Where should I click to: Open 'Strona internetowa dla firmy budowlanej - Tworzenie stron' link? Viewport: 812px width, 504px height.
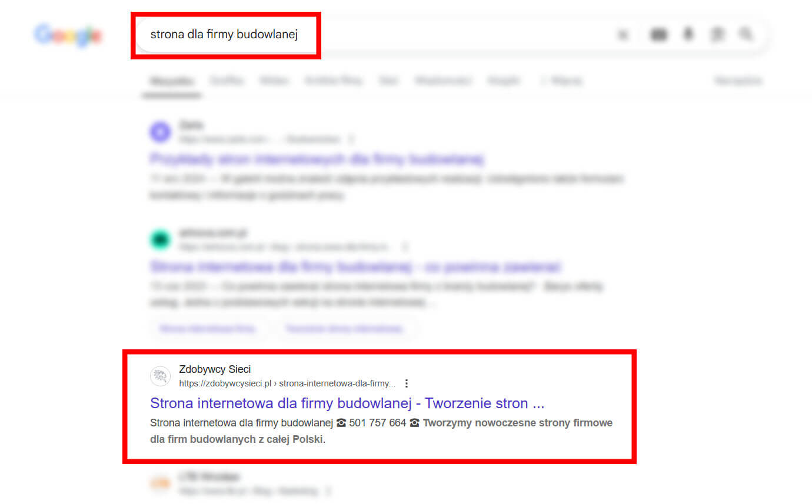tap(347, 403)
